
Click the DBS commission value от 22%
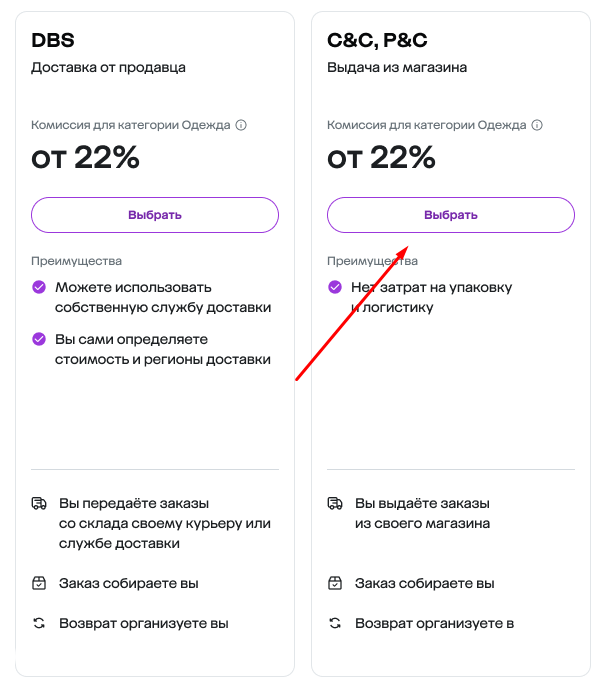click(x=85, y=158)
